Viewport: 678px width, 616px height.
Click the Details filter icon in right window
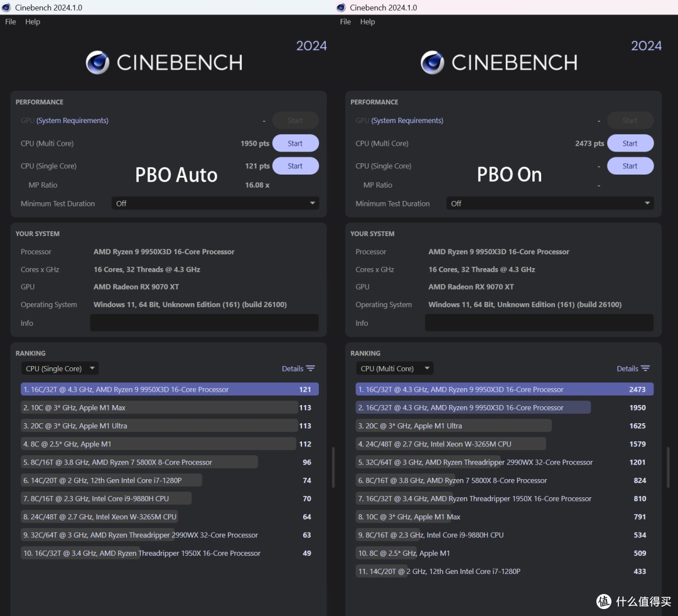[645, 369]
